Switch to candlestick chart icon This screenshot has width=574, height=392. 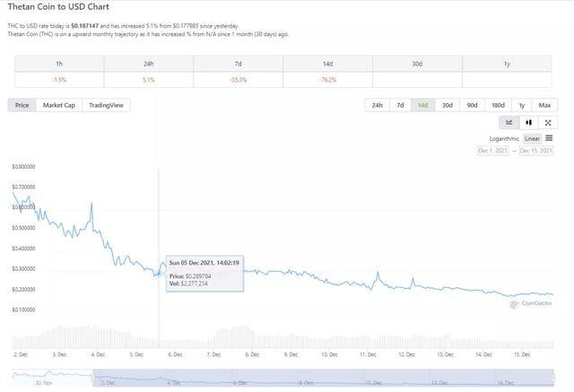[x=528, y=123]
